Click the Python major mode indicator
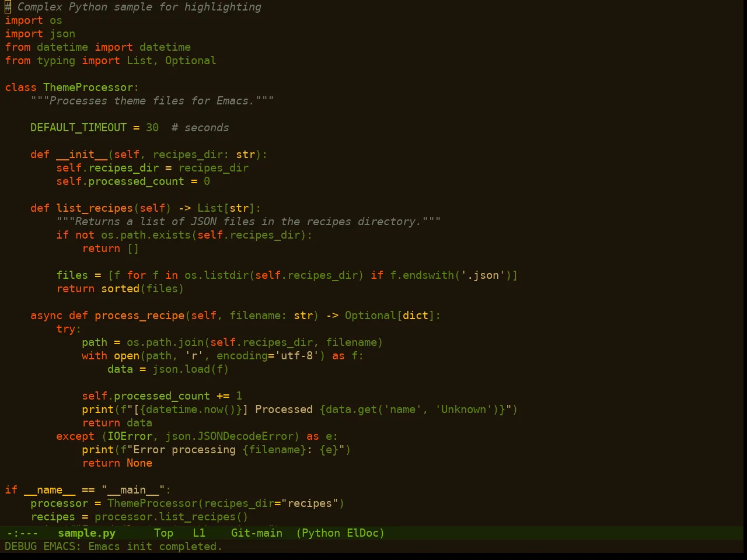Viewport: 747px width, 560px height. 321,533
